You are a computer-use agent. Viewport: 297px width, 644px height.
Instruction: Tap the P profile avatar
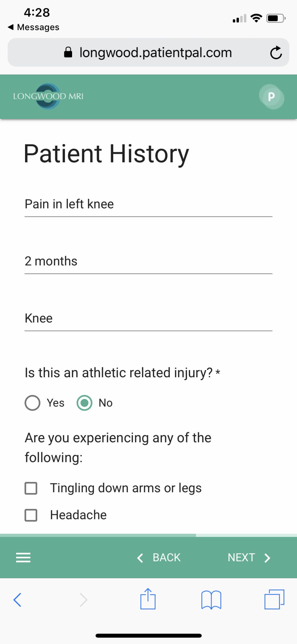[x=271, y=97]
